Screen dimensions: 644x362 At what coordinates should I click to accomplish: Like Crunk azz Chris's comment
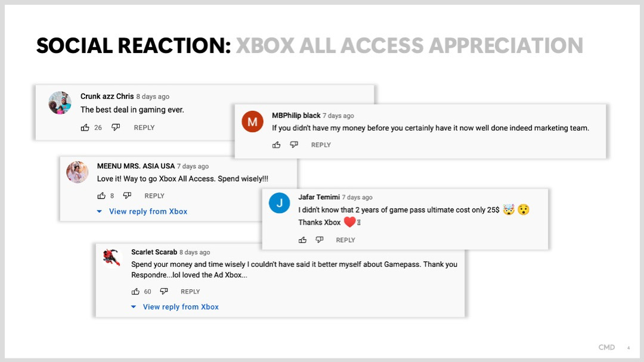coord(85,128)
